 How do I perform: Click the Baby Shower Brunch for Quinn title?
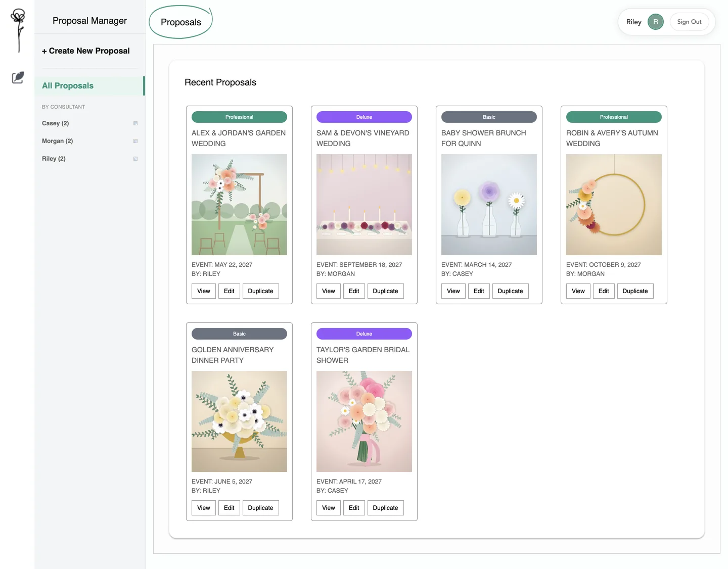pyautogui.click(x=484, y=138)
